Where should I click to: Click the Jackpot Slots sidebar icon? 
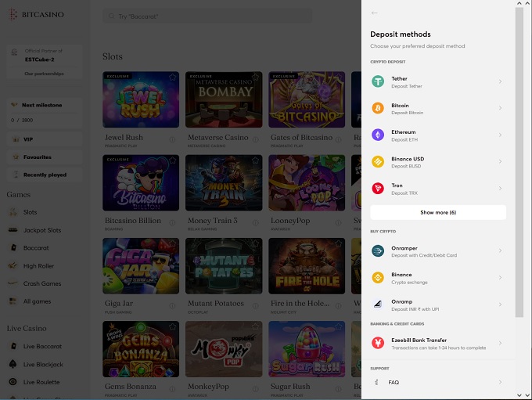click(x=13, y=230)
